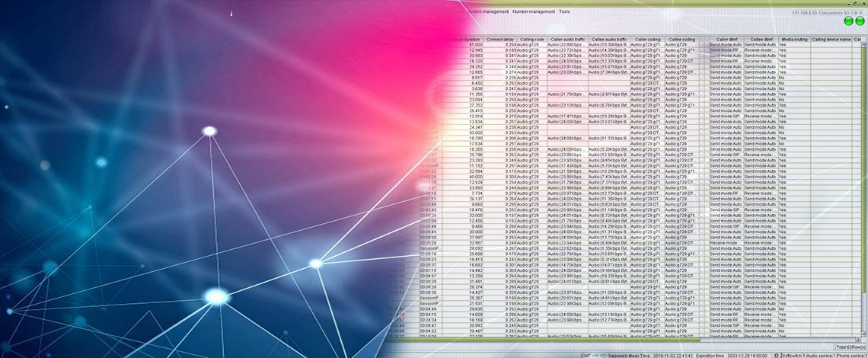Click the Callee dtmf column header
868x358 pixels.
click(x=760, y=40)
